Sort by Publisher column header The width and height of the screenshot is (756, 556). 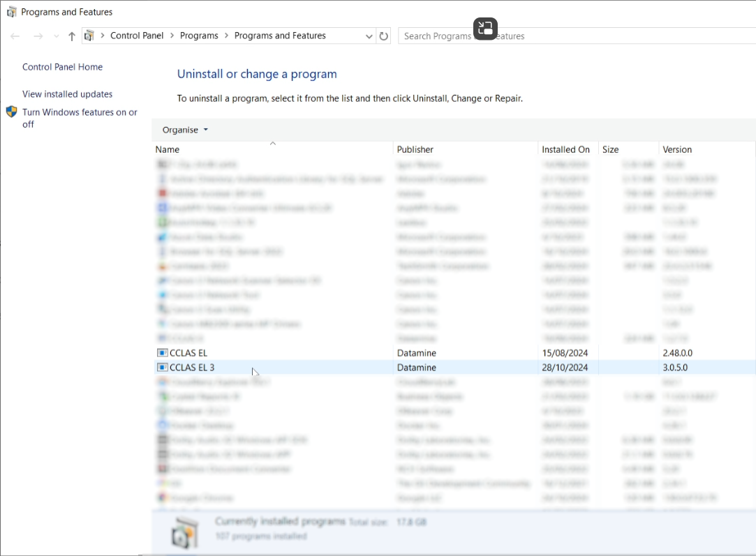pyautogui.click(x=466, y=149)
